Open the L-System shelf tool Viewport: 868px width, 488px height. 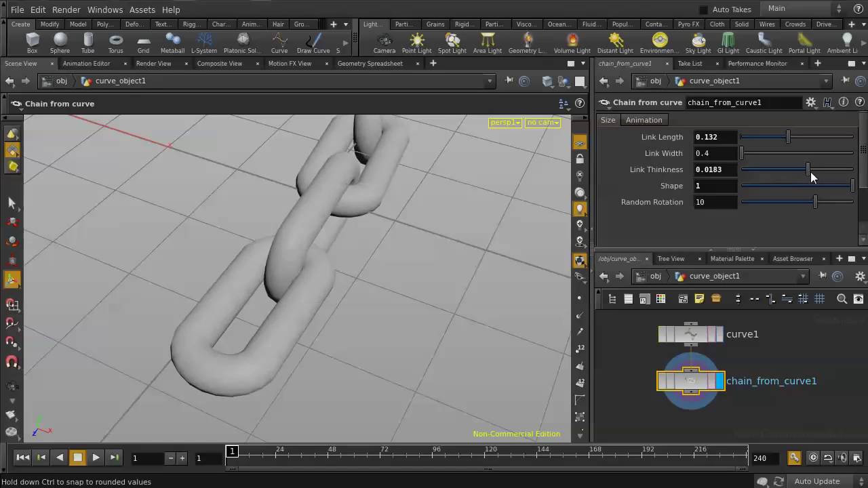(204, 43)
